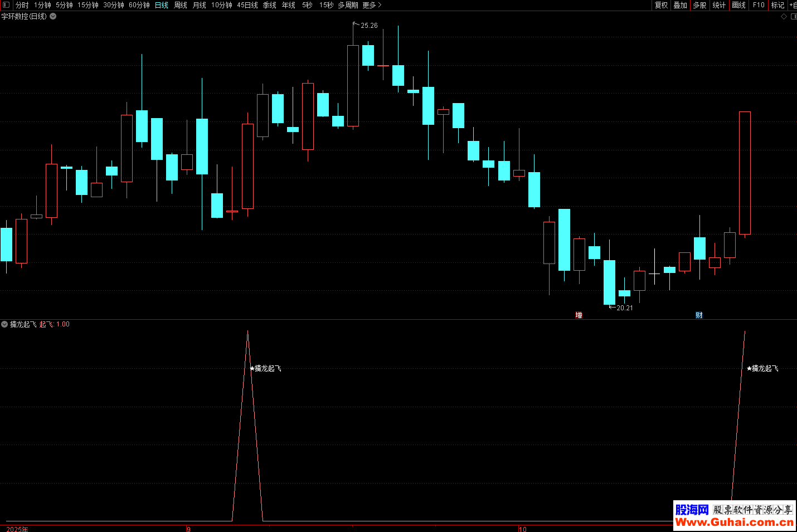Viewport: 797px width, 532px height.
Task: Expand the 擒龙起飞 indicator dropdown
Action: pyautogui.click(x=4, y=324)
